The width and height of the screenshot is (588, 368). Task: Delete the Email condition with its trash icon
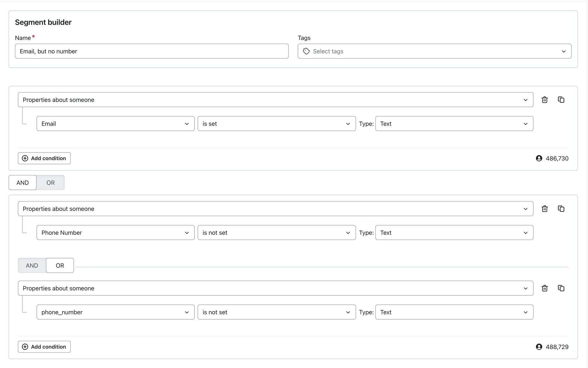(545, 100)
